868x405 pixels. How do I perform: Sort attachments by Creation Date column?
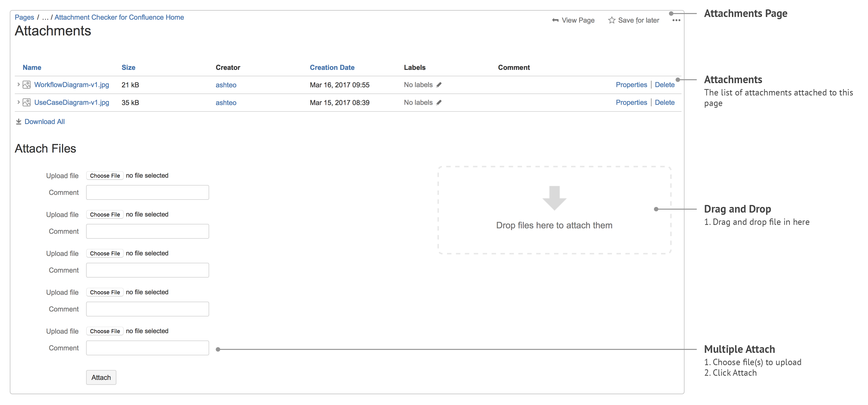click(332, 67)
